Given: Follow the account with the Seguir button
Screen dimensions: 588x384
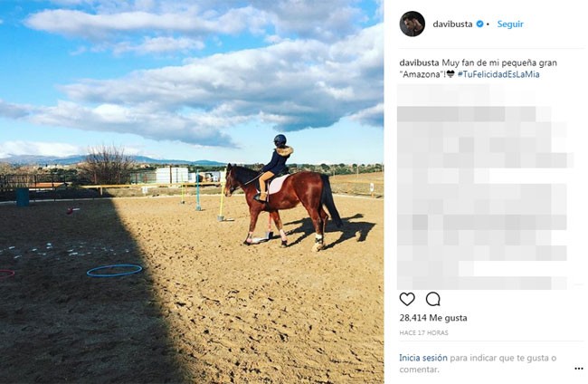Looking at the screenshot, I should pyautogui.click(x=510, y=24).
